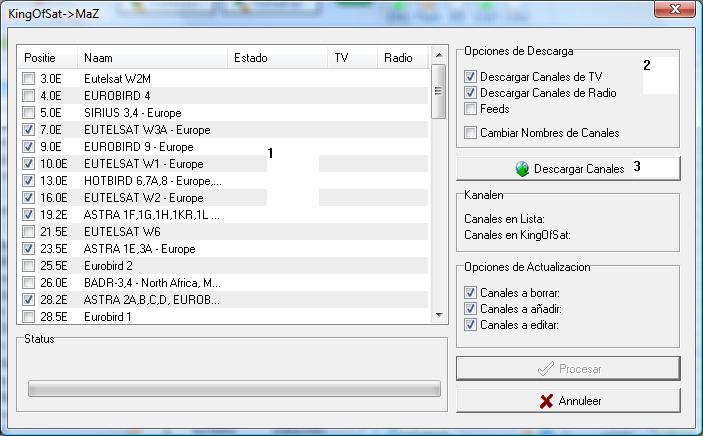The height and width of the screenshot is (436, 703).
Task: Uncheck the 19.2E ASTRA checkbox
Action: point(28,215)
